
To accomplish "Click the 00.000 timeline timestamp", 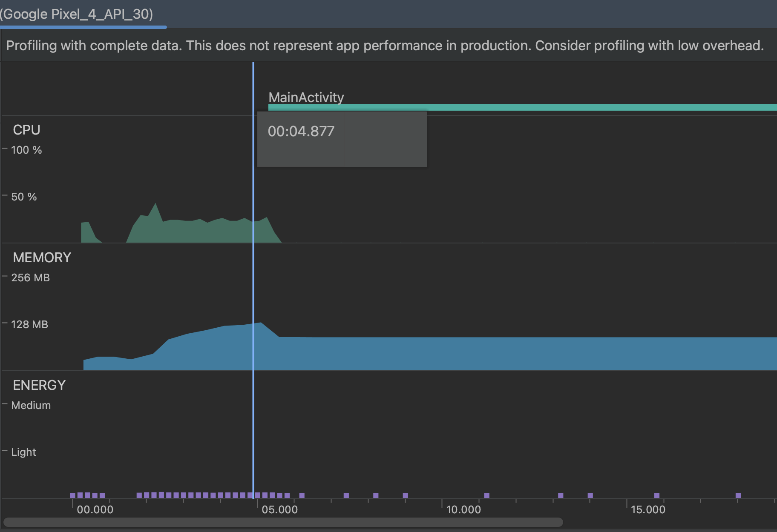I will click(x=95, y=509).
